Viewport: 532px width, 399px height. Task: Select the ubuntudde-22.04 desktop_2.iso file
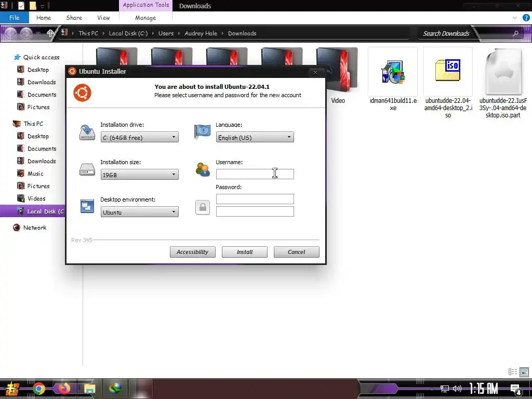click(448, 83)
